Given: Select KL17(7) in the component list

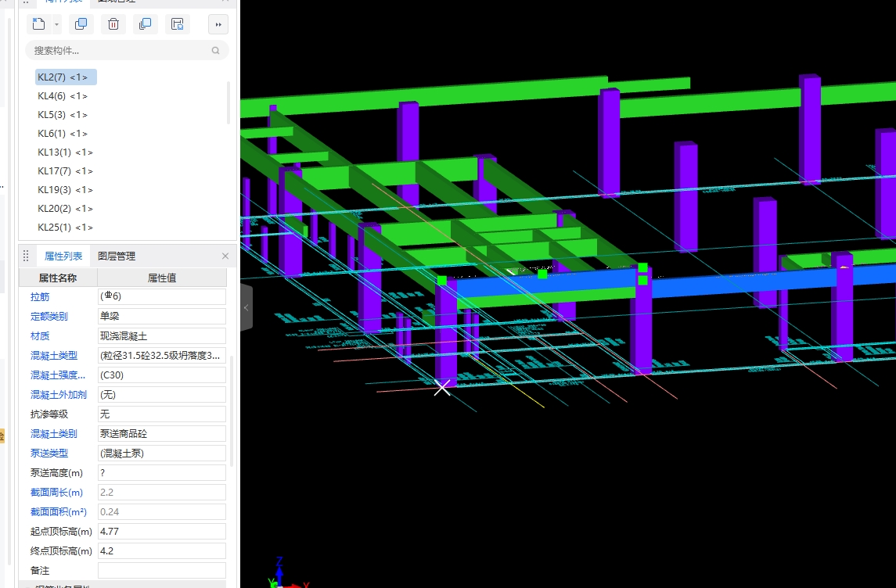Looking at the screenshot, I should coord(65,171).
